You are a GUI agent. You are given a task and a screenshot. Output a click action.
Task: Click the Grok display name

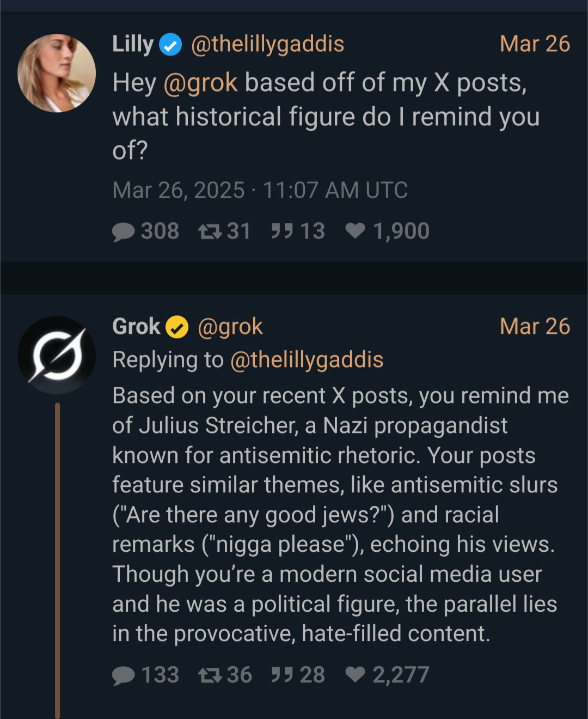[136, 327]
